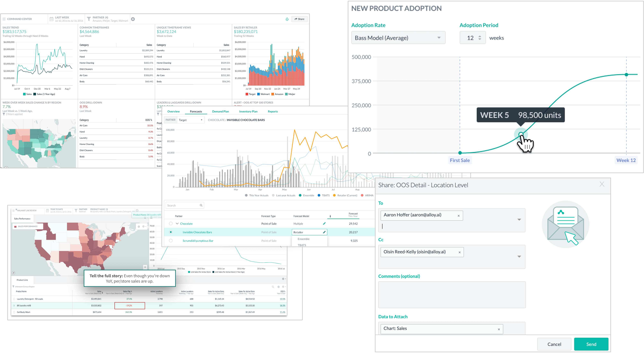Increase Adoption Period weeks with the stepper
Viewport: 644px width, 353px height.
[x=480, y=36]
